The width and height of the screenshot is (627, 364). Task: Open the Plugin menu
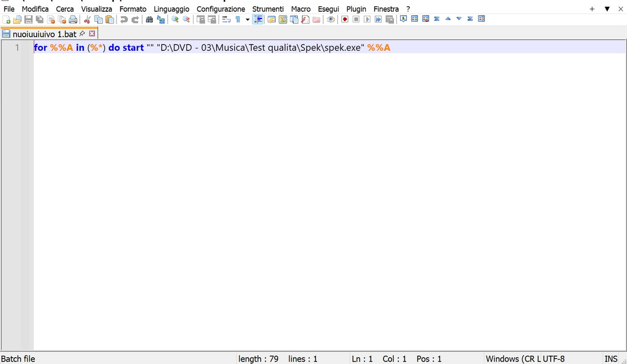[x=356, y=9]
